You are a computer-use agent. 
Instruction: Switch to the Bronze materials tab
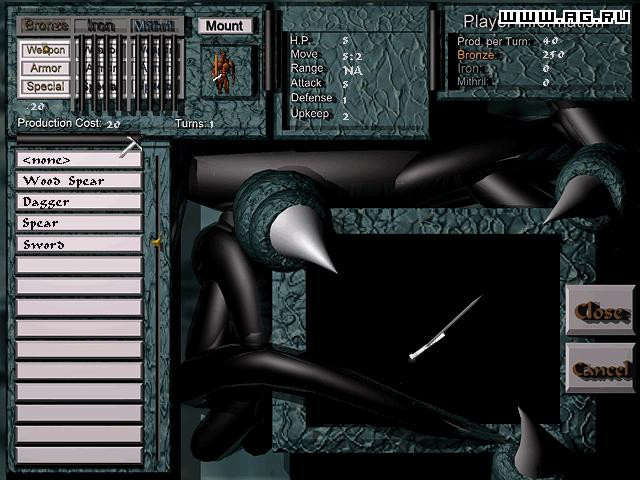coord(46,25)
